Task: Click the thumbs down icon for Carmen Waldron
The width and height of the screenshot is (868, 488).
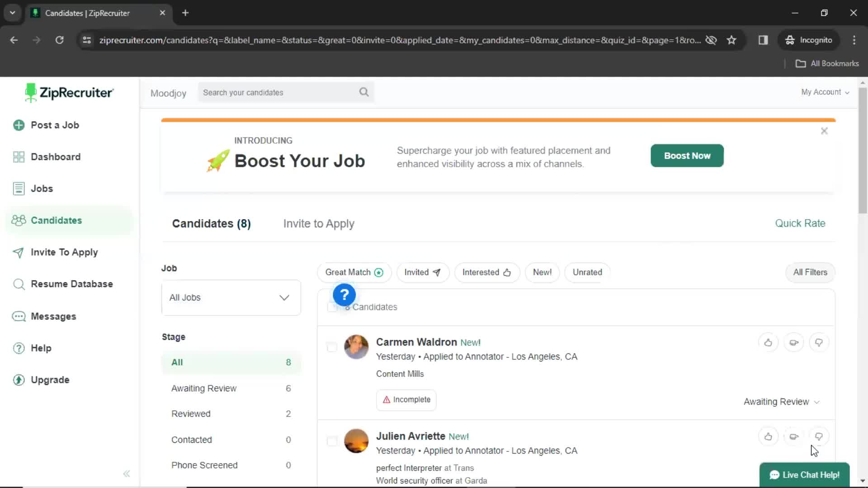Action: 820,343
